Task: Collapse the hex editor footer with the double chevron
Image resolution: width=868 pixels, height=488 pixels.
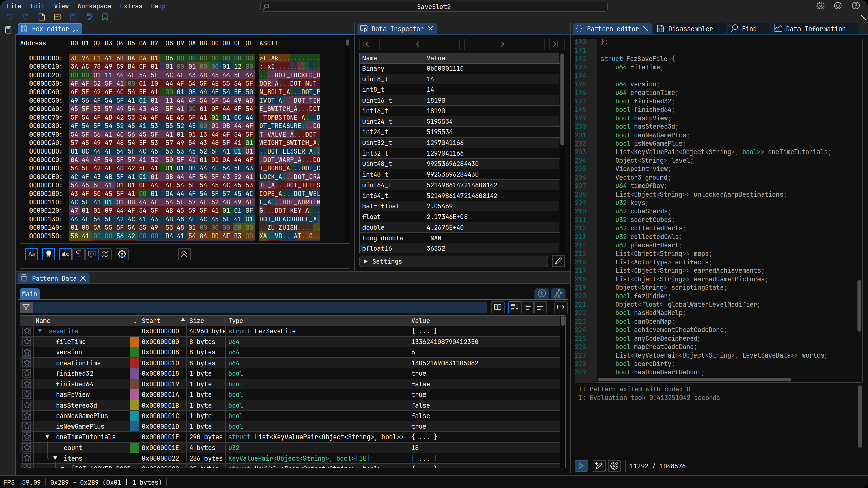Action: click(184, 254)
